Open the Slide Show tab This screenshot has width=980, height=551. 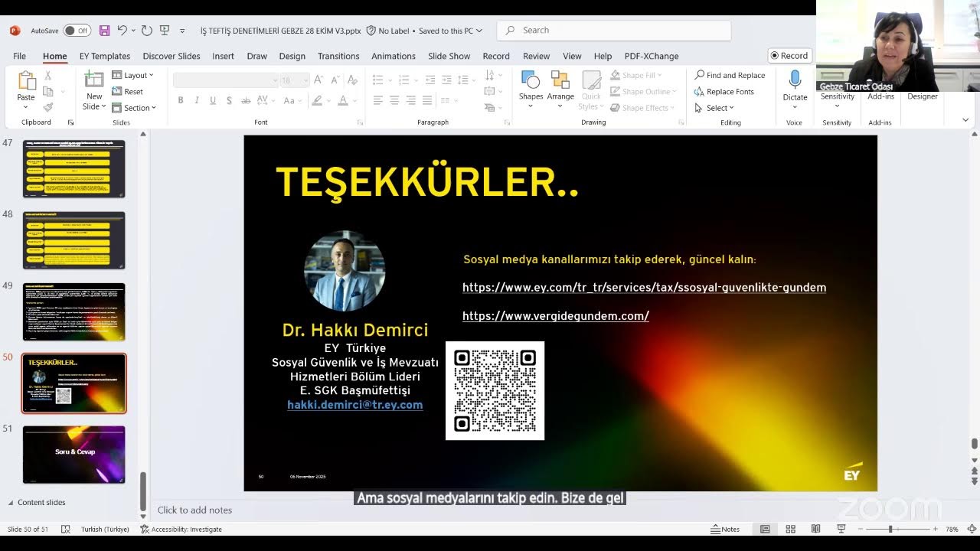[449, 56]
